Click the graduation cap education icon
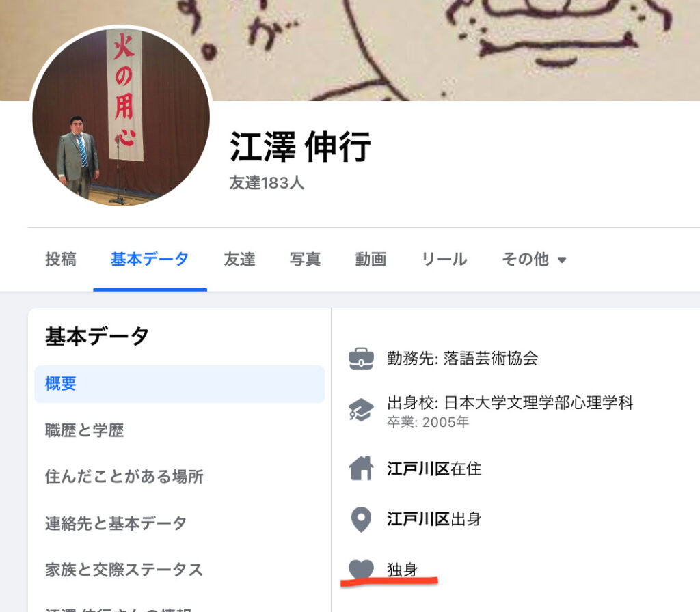The height and width of the screenshot is (612, 700). coord(361,410)
